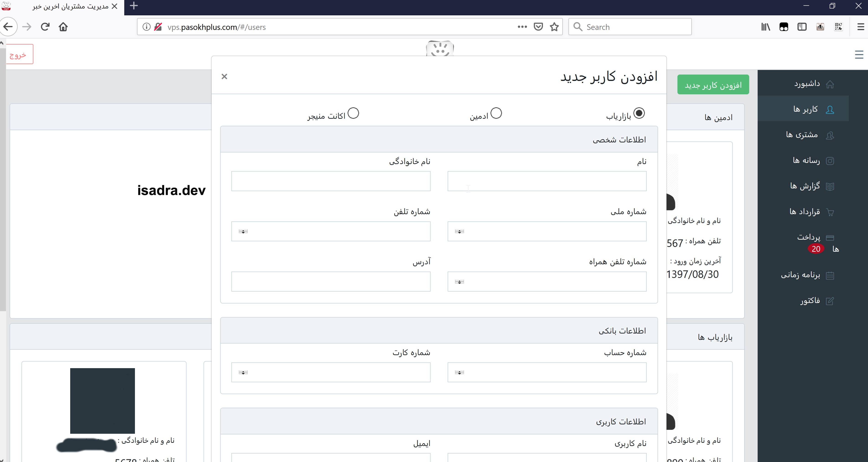Click the dashboard home icon in sidebar

pyautogui.click(x=830, y=84)
